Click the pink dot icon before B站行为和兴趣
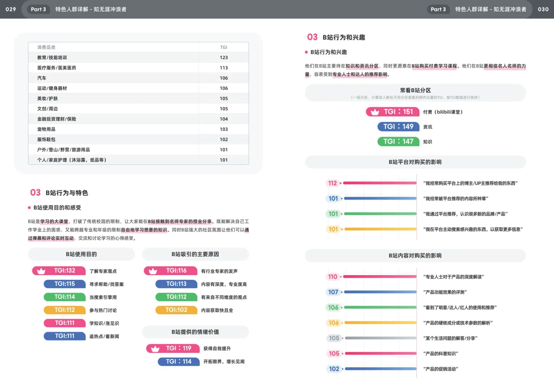The image size is (554, 392). point(306,52)
